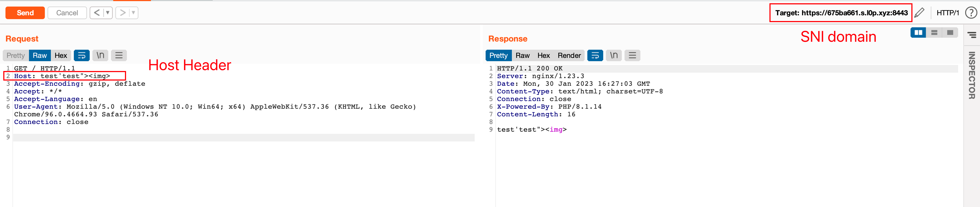This screenshot has height=207, width=980.
Task: Toggle word wrap in Request panel
Action: click(82, 55)
